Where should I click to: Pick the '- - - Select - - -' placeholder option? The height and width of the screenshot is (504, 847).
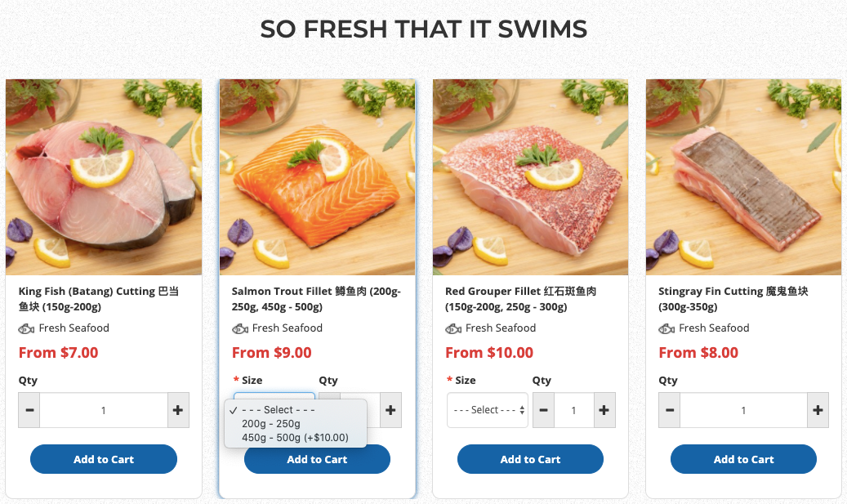click(279, 410)
